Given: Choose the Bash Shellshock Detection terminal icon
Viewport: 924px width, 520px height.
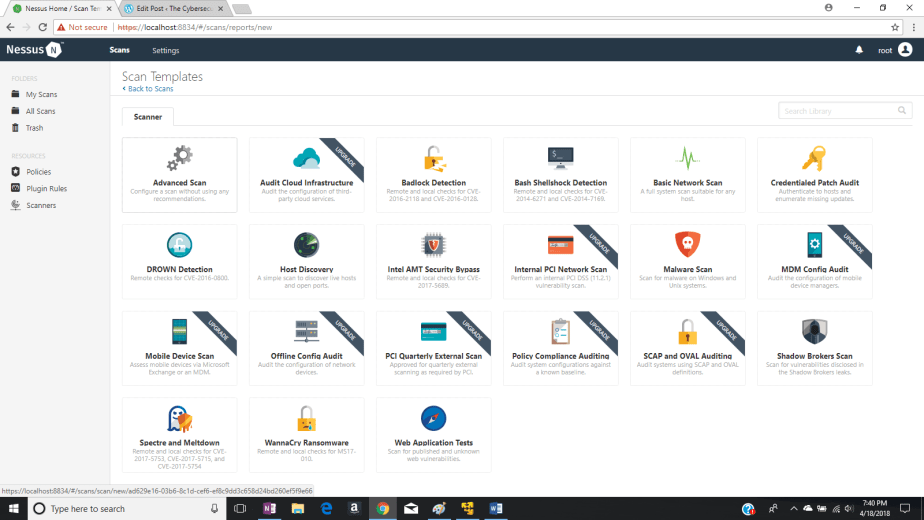Looking at the screenshot, I should 560,157.
